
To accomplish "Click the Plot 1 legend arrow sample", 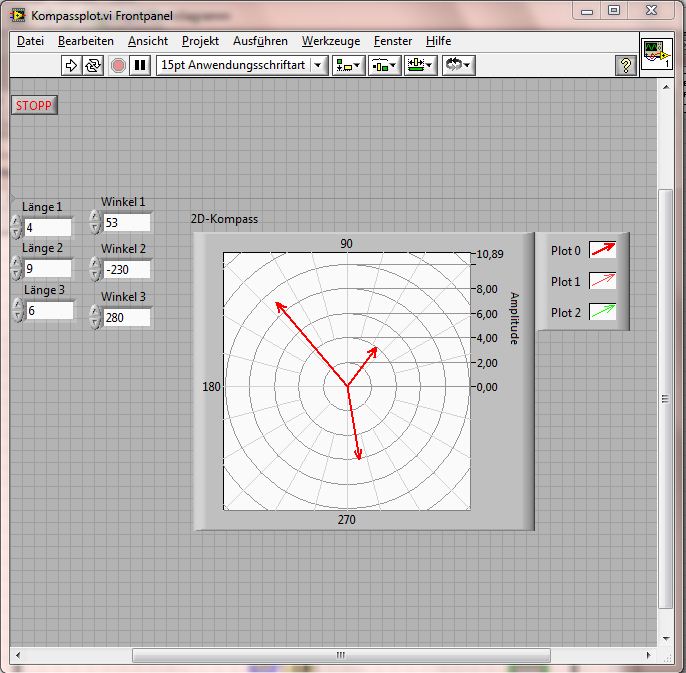I will (x=603, y=281).
